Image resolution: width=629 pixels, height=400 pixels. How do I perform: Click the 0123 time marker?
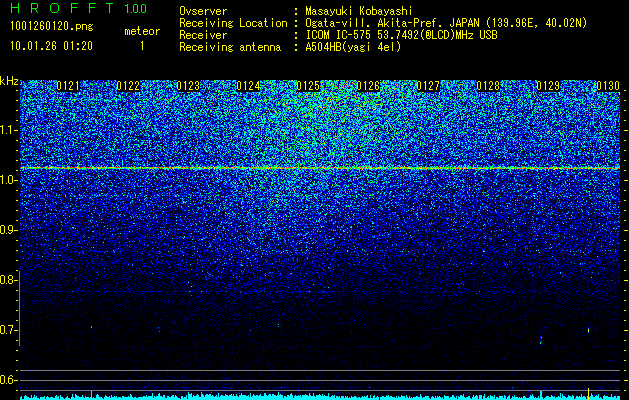pos(188,86)
